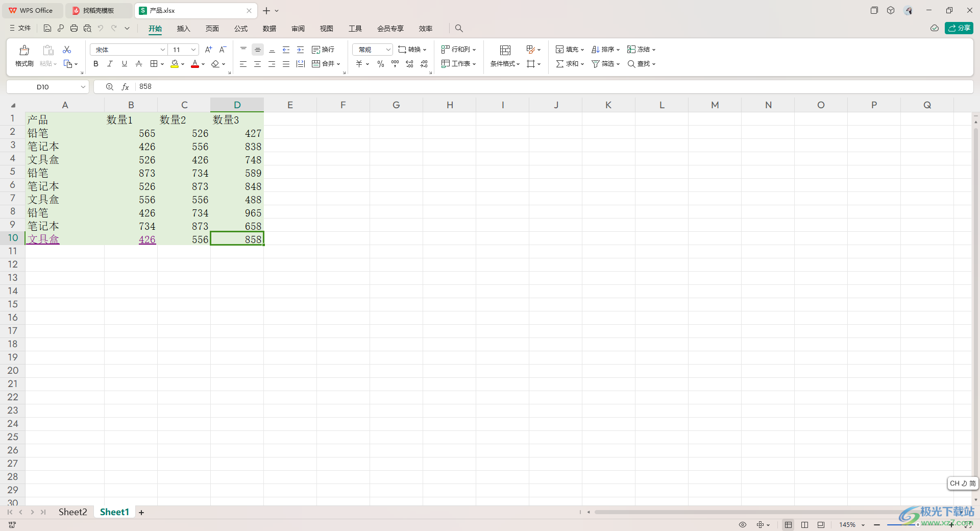This screenshot has height=531, width=980.
Task: Align text right horizontally
Action: [272, 64]
